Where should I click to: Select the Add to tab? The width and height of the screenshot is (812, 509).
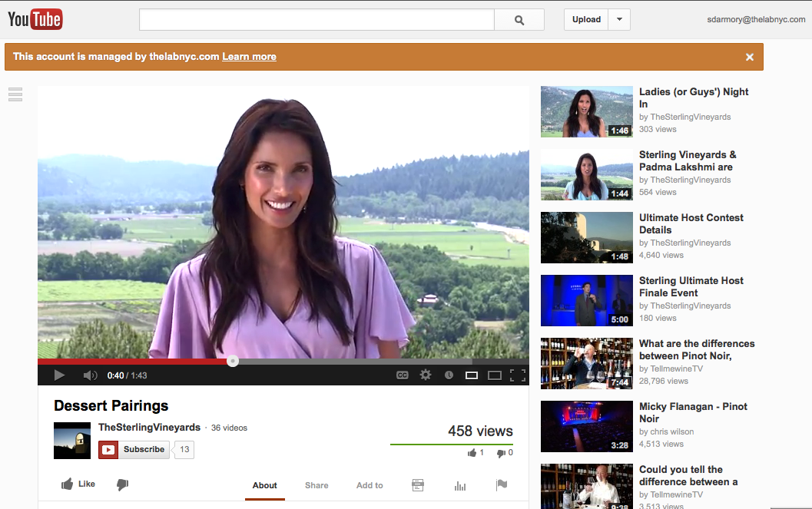tap(370, 485)
